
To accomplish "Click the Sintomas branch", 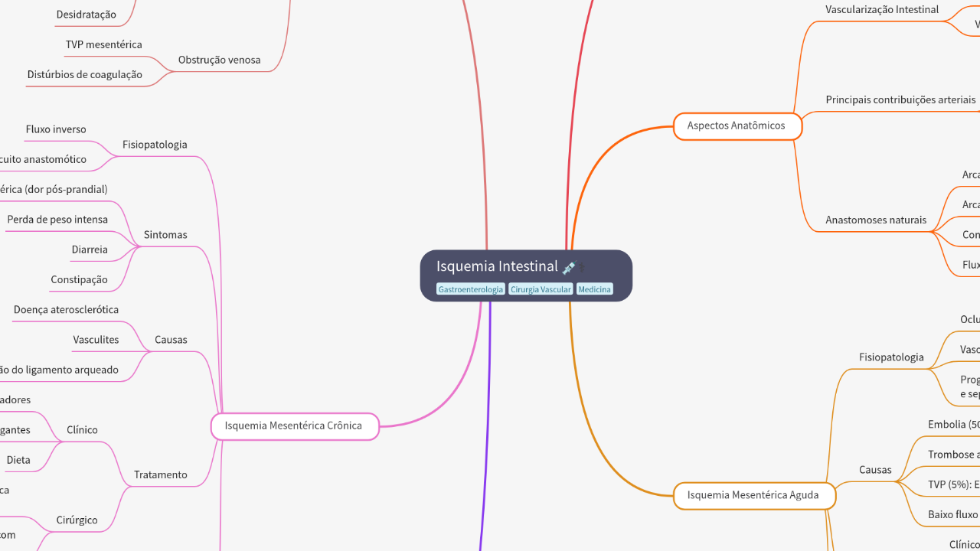I will 165,235.
